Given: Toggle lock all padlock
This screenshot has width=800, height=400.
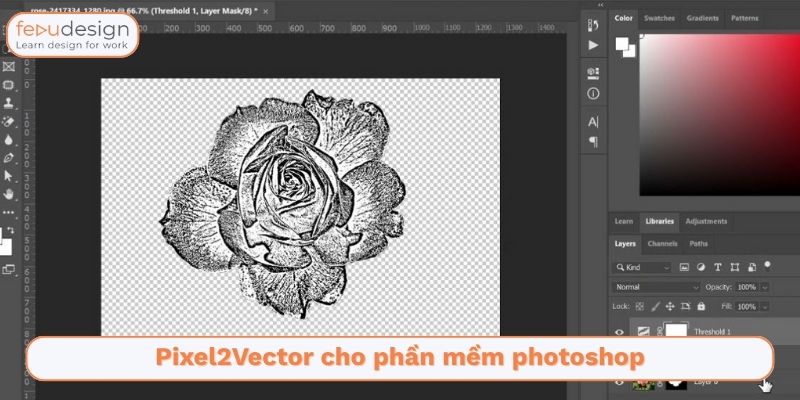Looking at the screenshot, I should pos(701,307).
